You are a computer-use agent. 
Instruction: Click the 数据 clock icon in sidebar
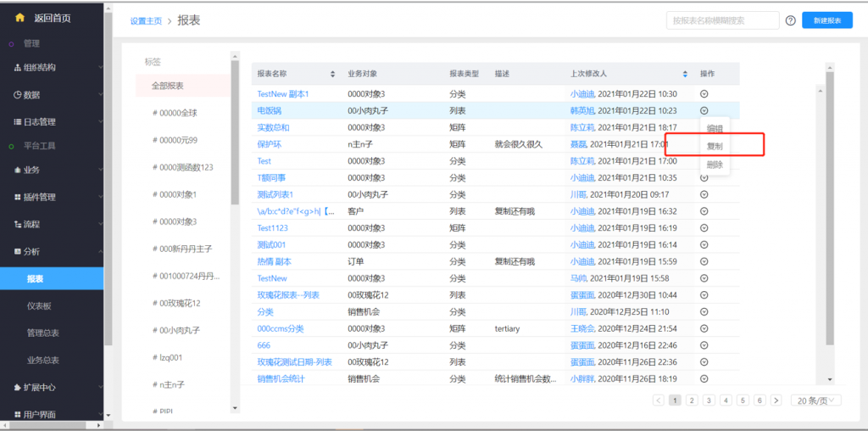pyautogui.click(x=18, y=95)
